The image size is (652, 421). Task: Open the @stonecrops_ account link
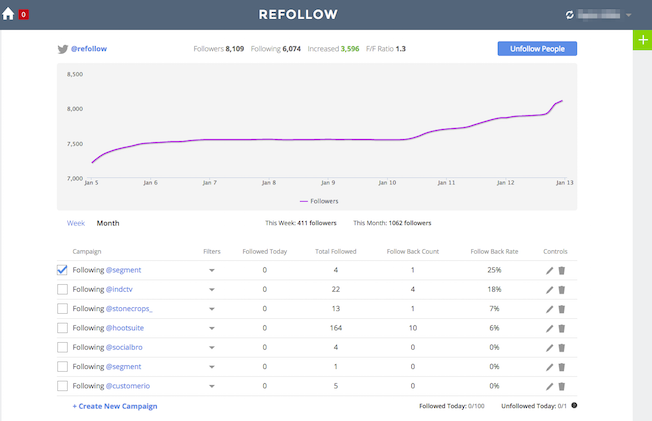coord(129,309)
